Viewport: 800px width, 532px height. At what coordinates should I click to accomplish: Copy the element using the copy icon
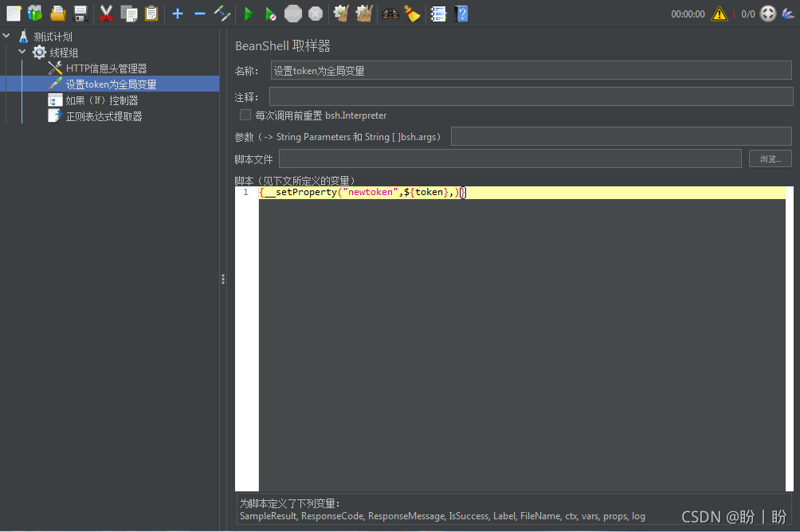coord(127,14)
